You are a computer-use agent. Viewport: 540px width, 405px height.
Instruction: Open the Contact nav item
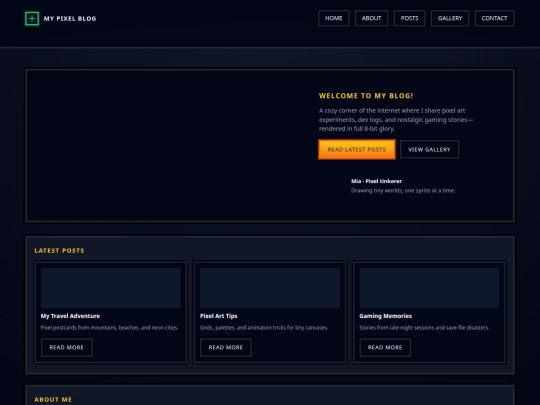[x=494, y=18]
